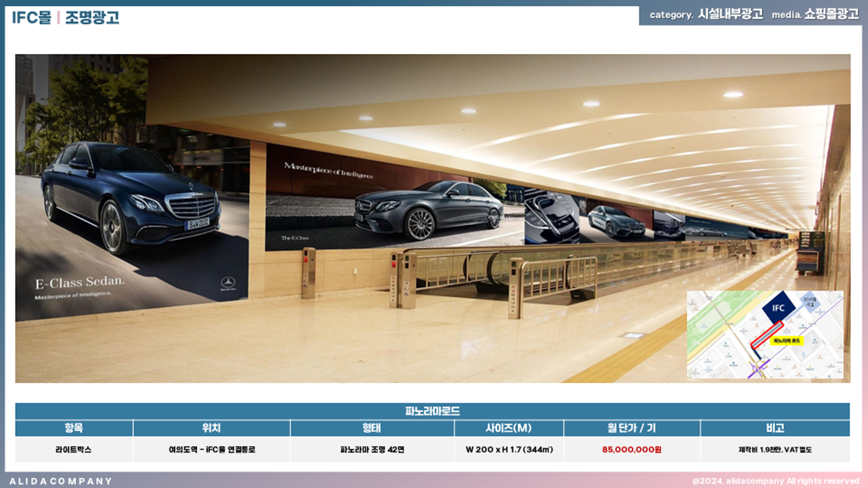The height and width of the screenshot is (488, 868).
Task: Click the Mercedes-Benz star logo on the left ad
Action: pos(228,282)
